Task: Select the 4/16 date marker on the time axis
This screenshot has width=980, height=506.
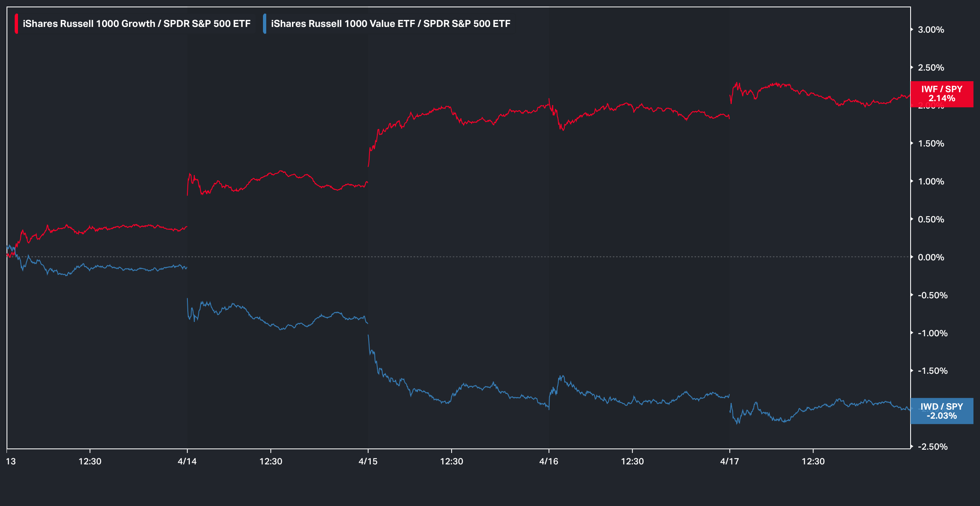Action: pos(549,462)
